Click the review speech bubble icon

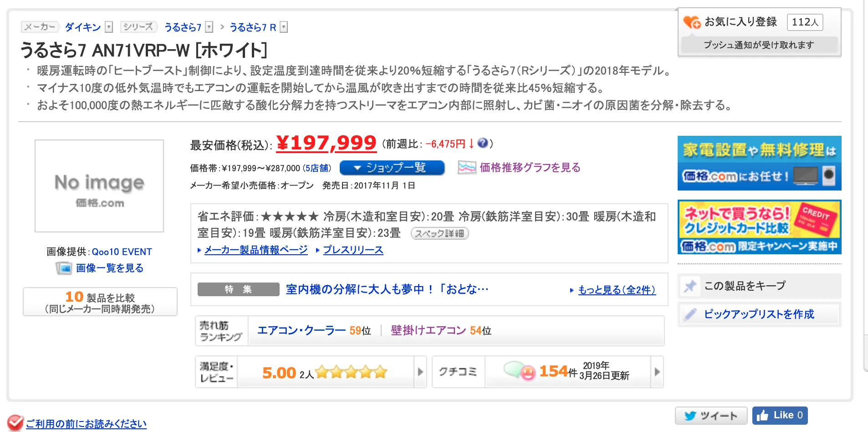pos(519,372)
